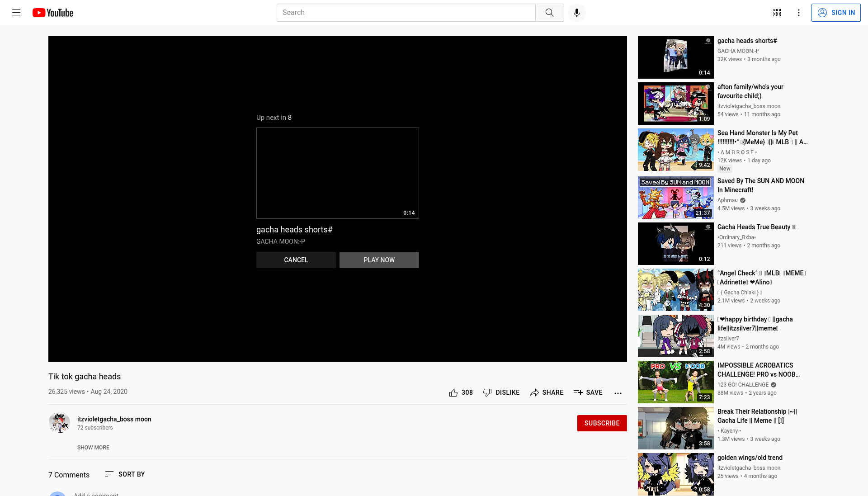Open 'afton family/who's your favourite child' thumbnail
868x496 pixels.
pos(675,104)
